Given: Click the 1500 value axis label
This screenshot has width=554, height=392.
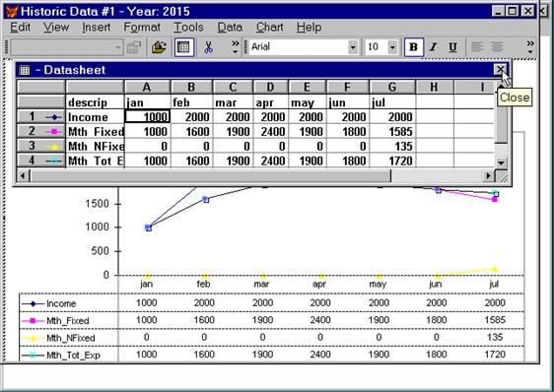Looking at the screenshot, I should point(97,204).
